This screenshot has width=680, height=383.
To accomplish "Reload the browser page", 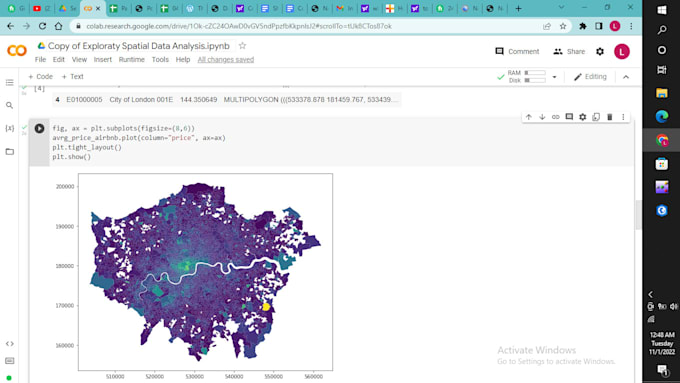I will point(42,26).
